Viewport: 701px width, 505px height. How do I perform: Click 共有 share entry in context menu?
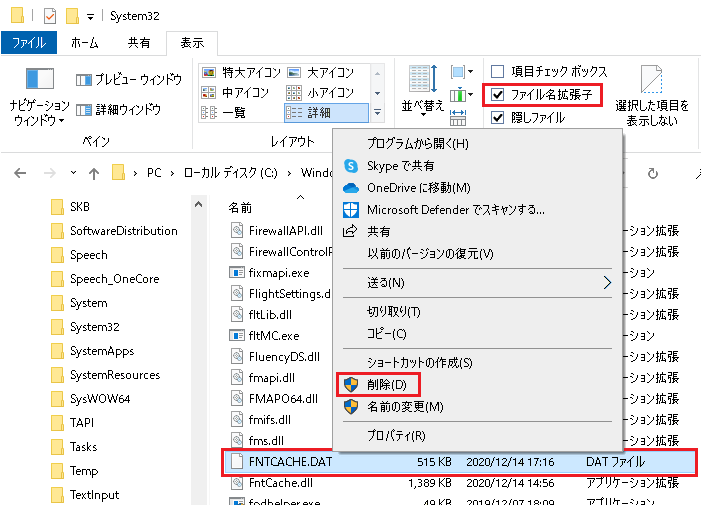tap(477, 231)
